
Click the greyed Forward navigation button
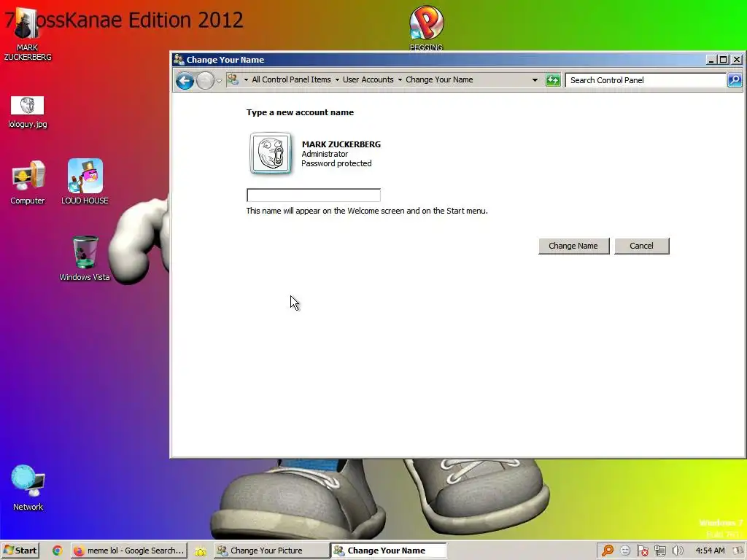pyautogui.click(x=205, y=80)
